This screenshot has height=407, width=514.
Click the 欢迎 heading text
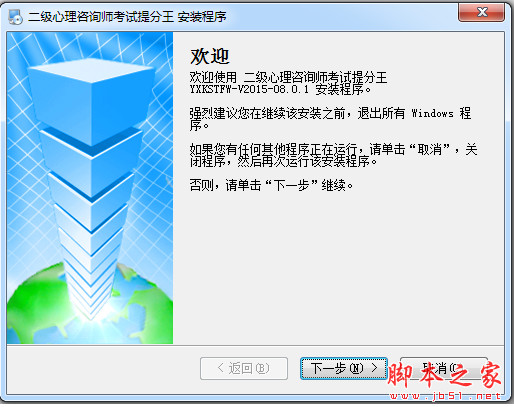click(210, 56)
